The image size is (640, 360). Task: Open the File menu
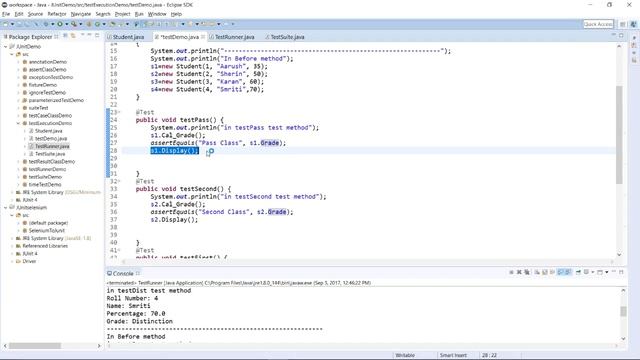pos(6,14)
